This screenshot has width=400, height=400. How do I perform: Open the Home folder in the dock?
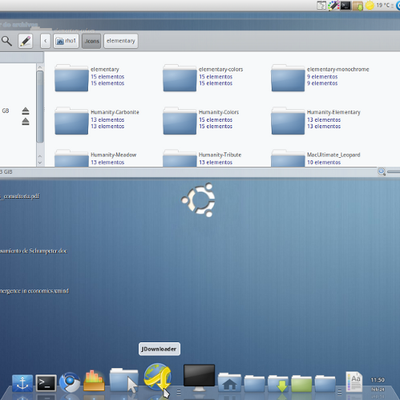point(230,382)
